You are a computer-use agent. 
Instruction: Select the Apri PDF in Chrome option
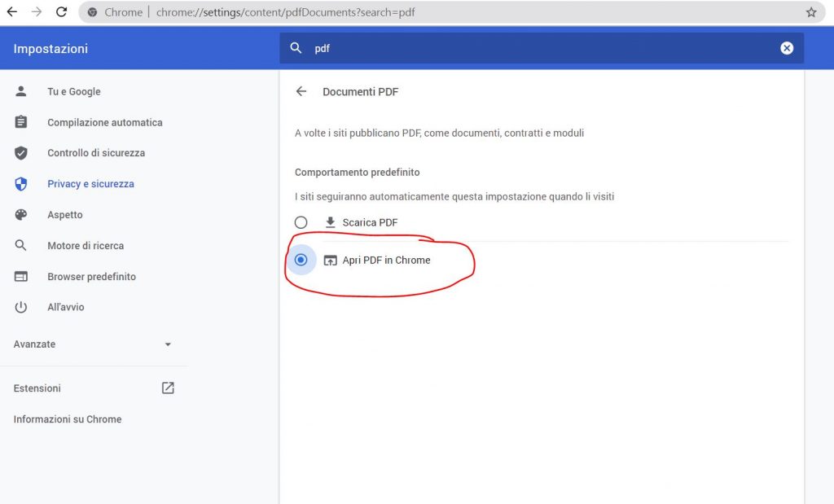tap(387, 260)
